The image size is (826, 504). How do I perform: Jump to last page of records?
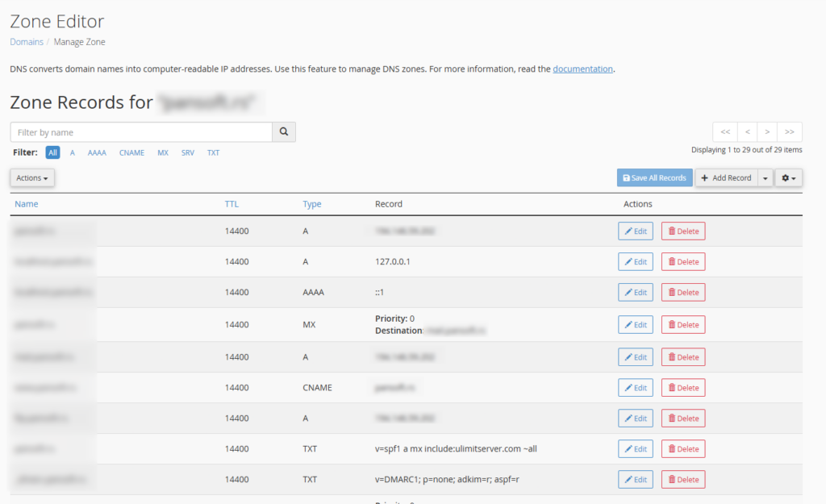(789, 132)
